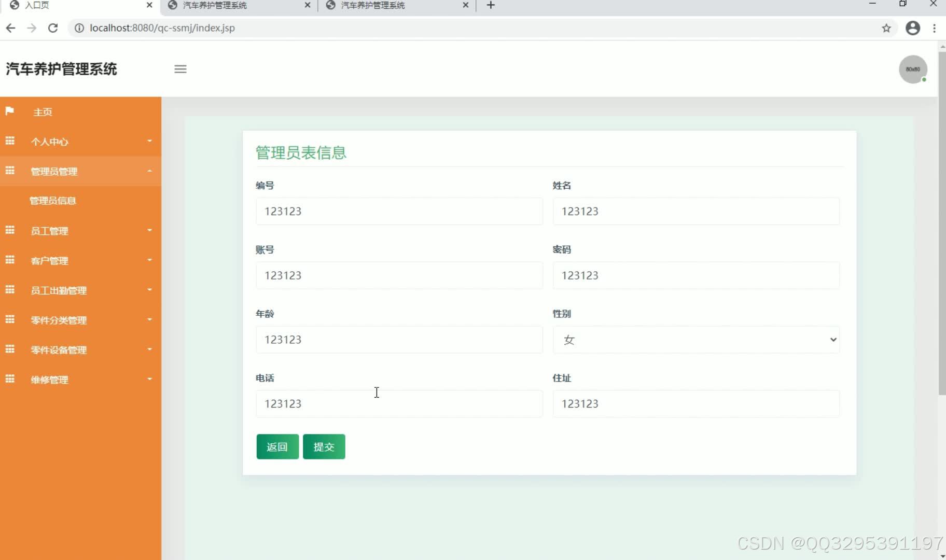Expand the 员工出勤管理 menu arrow

149,290
